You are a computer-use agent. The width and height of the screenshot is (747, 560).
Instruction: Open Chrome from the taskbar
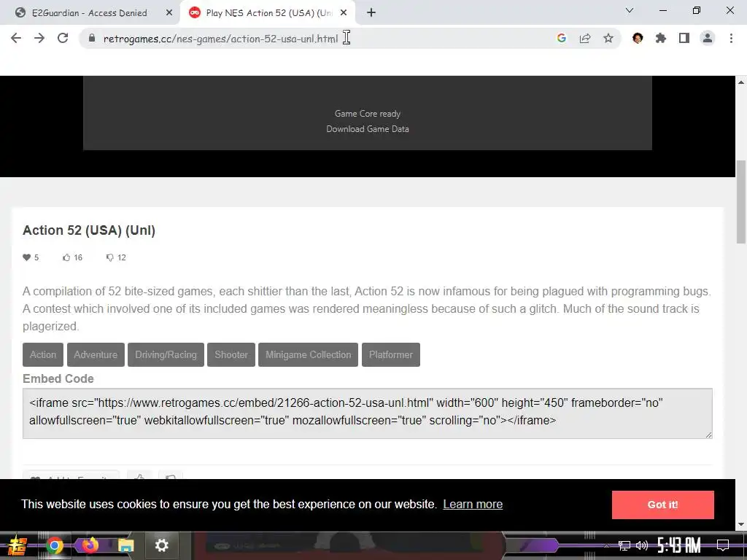click(x=54, y=545)
